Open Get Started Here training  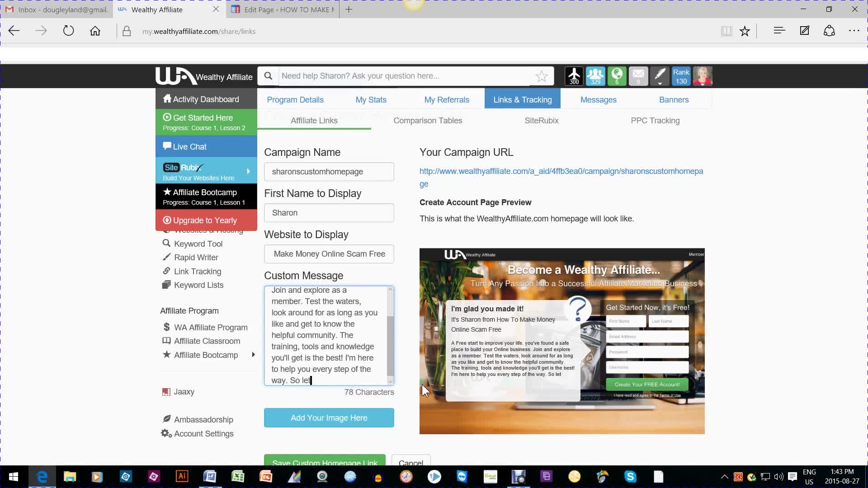[x=206, y=122]
